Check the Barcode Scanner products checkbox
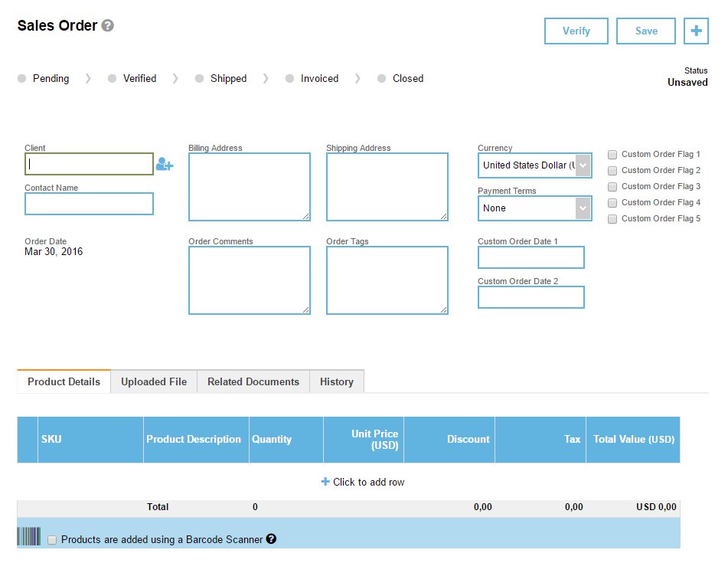 [x=52, y=540]
